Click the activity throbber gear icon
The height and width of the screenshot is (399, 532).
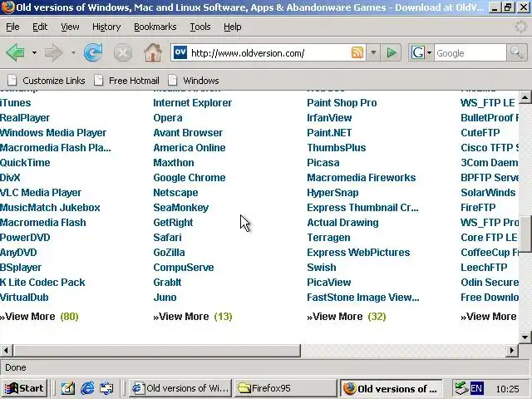coord(520,27)
